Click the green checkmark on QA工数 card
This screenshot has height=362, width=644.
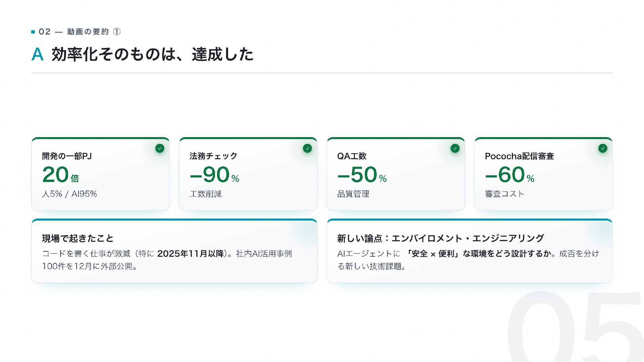pos(455,148)
